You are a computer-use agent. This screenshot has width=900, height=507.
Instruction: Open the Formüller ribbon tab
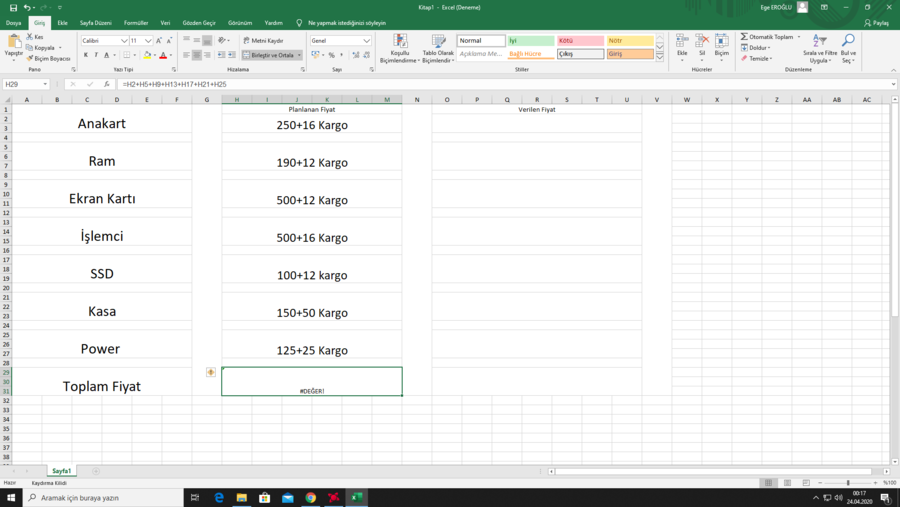point(136,22)
